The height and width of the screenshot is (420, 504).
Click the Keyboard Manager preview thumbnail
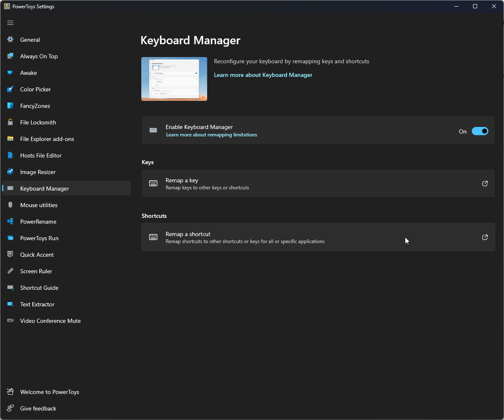point(174,79)
